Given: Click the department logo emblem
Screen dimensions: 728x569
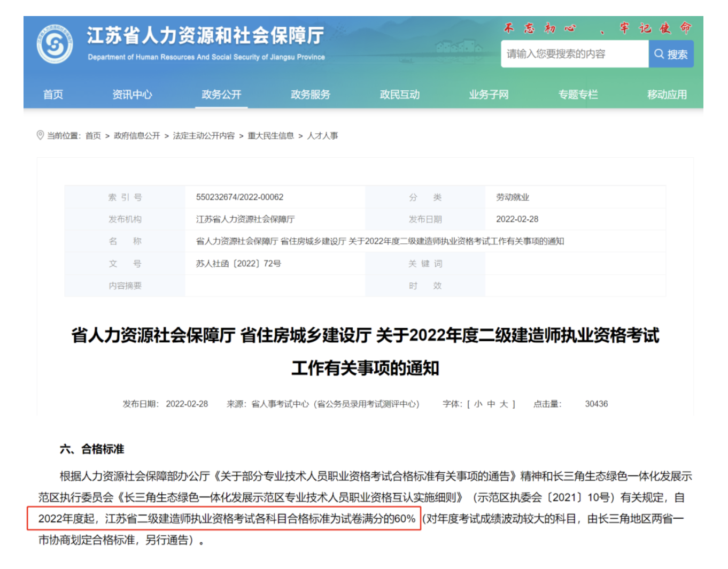Looking at the screenshot, I should pyautogui.click(x=55, y=44).
